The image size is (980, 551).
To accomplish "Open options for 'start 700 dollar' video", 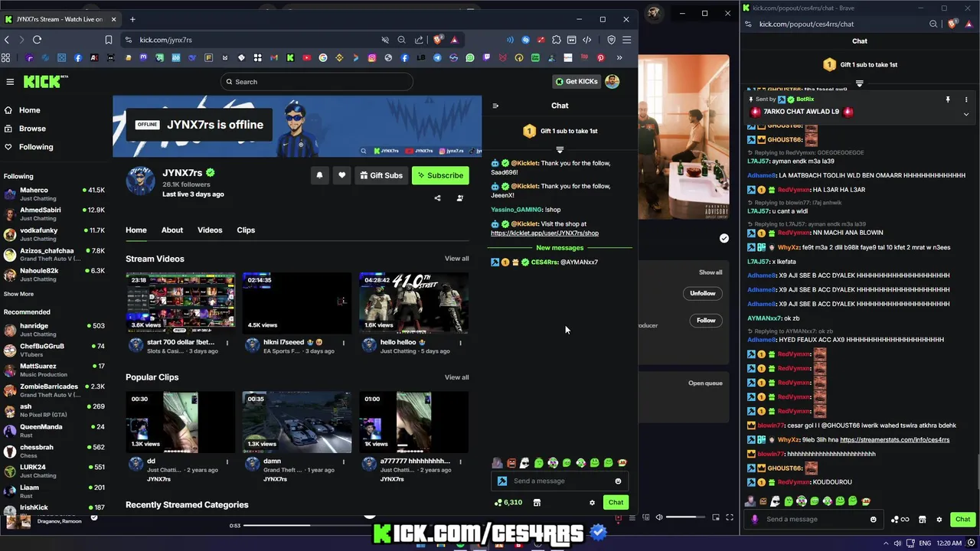I will pos(227,343).
